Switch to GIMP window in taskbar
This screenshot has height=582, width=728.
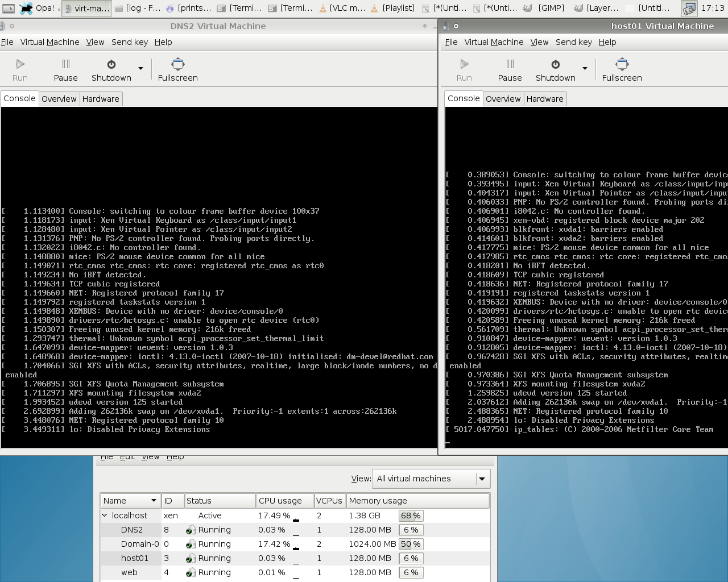[x=545, y=8]
